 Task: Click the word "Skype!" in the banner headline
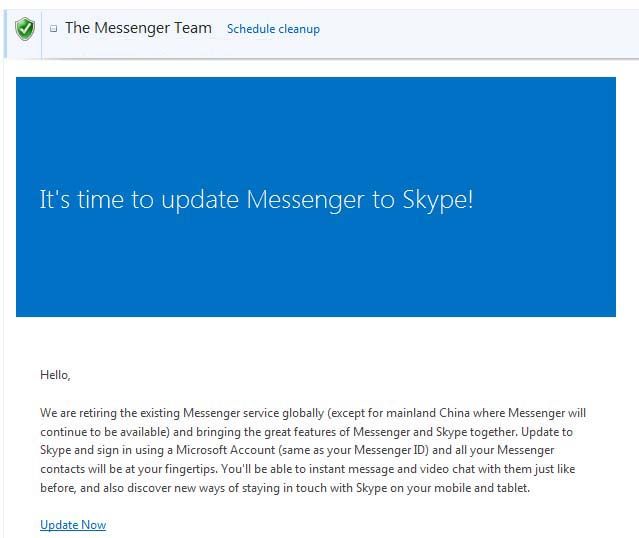[x=437, y=200]
